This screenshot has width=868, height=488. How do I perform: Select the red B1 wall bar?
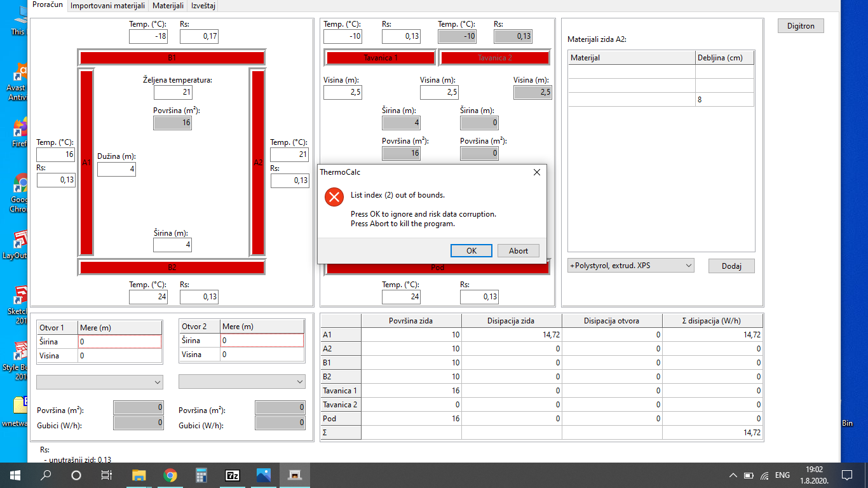(x=172, y=58)
